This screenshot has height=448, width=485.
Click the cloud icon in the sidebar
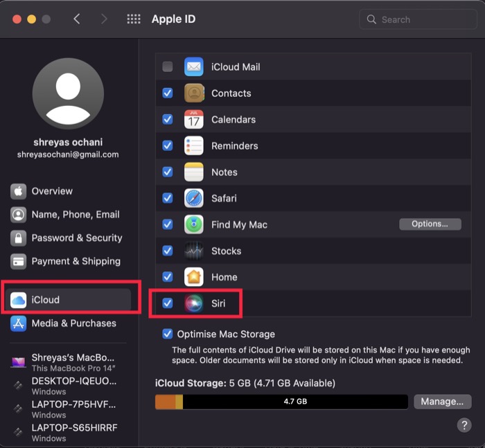tap(18, 300)
